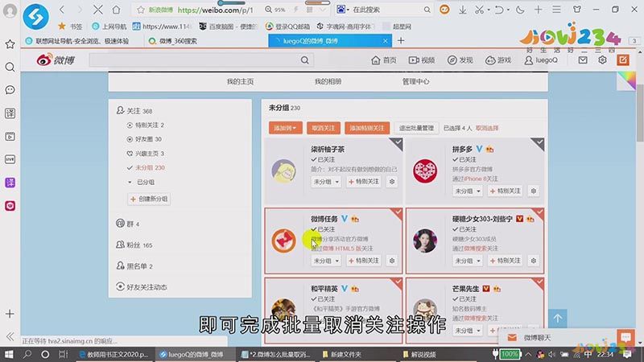The height and width of the screenshot is (362, 644).
Task: Open 未分组 dropdown on 芒果先生 card
Action: [467, 331]
